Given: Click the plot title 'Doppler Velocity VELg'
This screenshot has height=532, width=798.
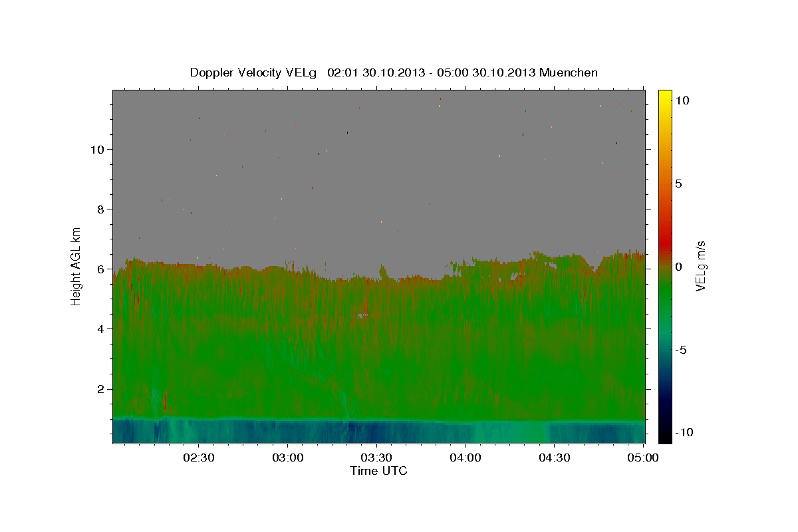Looking at the screenshot, I should [x=255, y=72].
